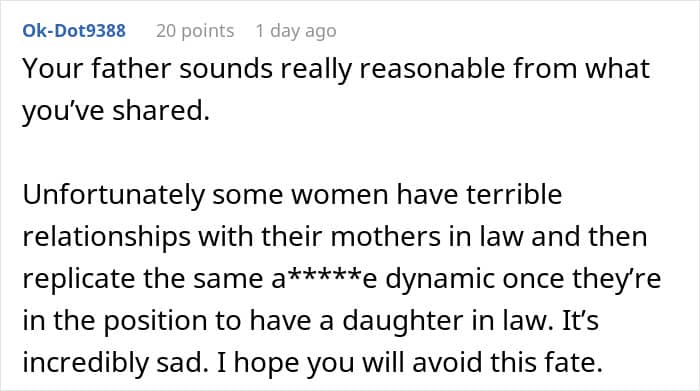Open the Ok-Dot9388 user profile link
Image resolution: width=700 pixels, height=391 pixels.
(74, 31)
